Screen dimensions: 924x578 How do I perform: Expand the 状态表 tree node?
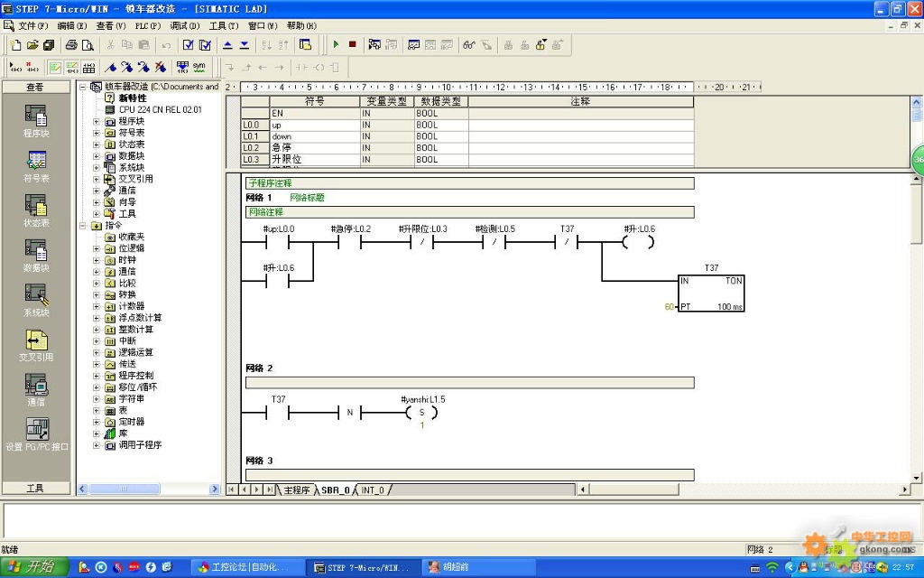click(96, 144)
